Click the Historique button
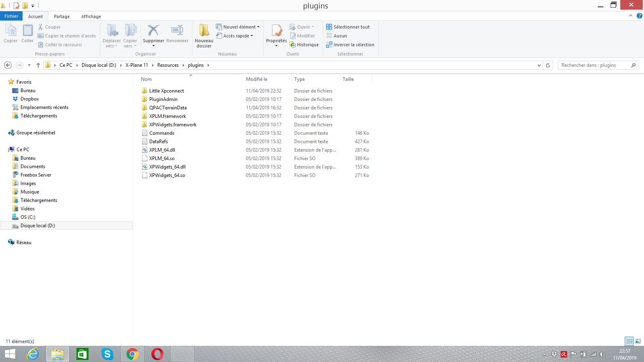The image size is (644, 362). 304,45
